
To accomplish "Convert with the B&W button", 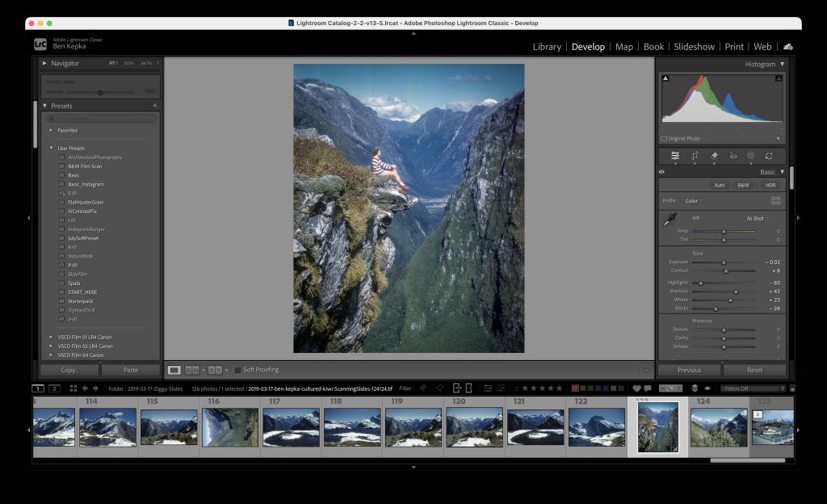I will click(x=743, y=185).
